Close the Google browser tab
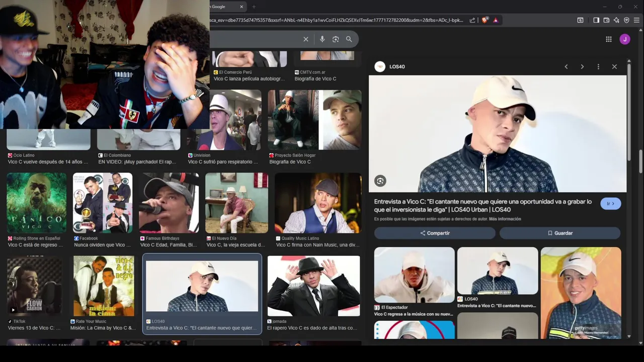This screenshot has width=644, height=362. pyautogui.click(x=242, y=7)
